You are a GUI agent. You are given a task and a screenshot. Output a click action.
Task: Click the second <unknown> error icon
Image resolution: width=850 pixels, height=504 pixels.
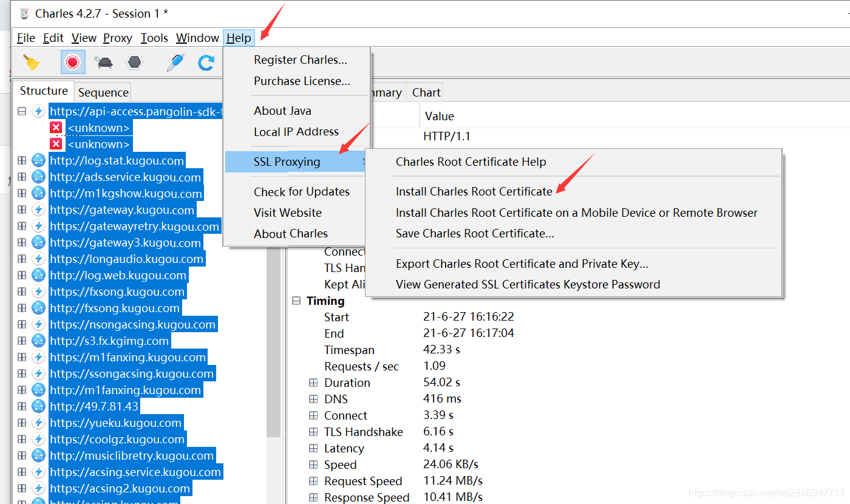tap(56, 144)
